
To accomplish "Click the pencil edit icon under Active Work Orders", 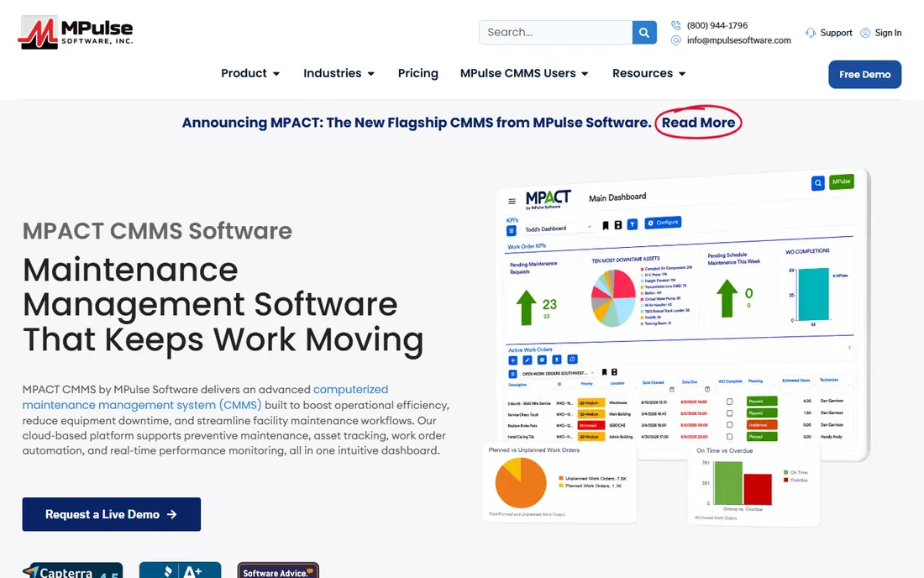I will click(x=528, y=360).
